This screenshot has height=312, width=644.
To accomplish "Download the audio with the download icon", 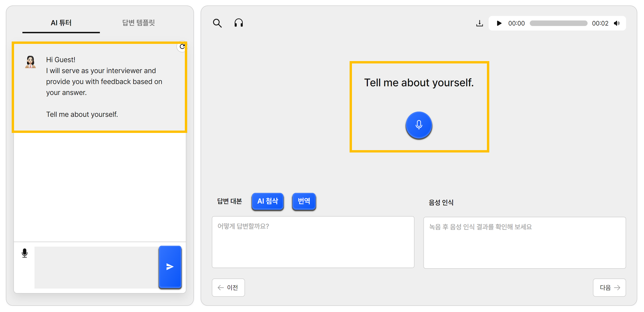I will click(479, 23).
